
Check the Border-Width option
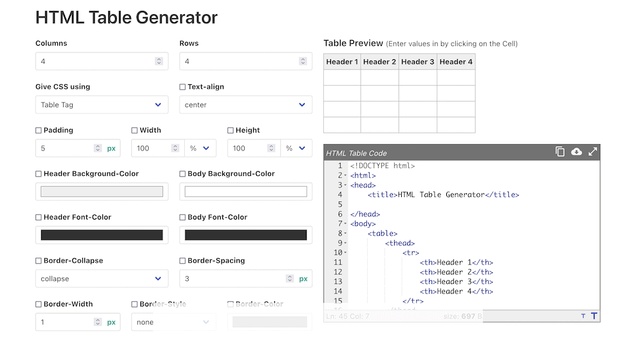[39, 305]
